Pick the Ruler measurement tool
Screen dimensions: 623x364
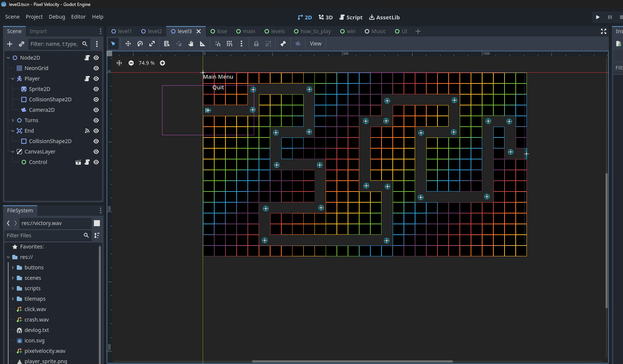pyautogui.click(x=203, y=44)
